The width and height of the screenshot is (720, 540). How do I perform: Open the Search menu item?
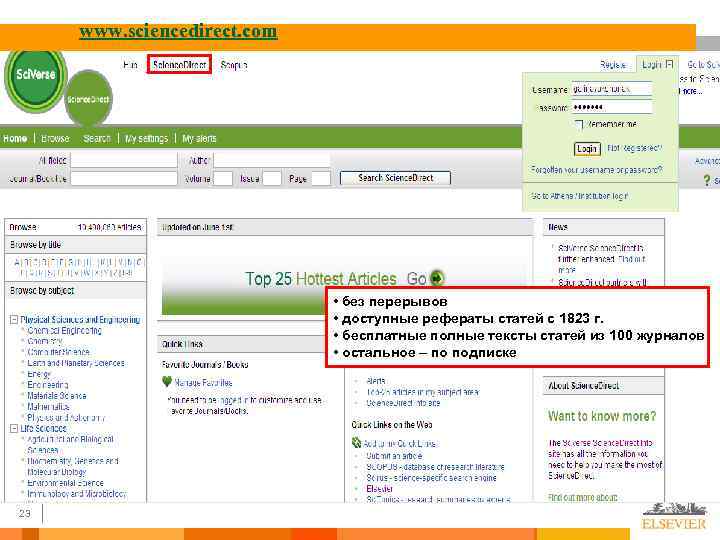[97, 138]
